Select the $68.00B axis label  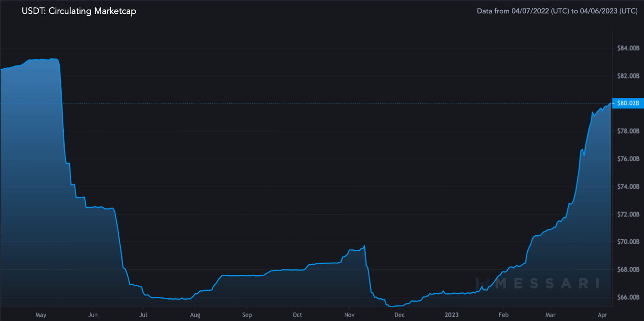tap(628, 269)
